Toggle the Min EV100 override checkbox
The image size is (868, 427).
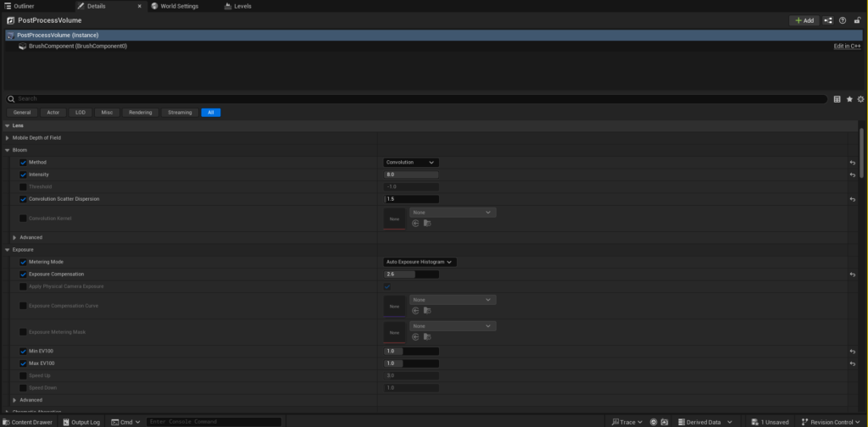coord(23,352)
